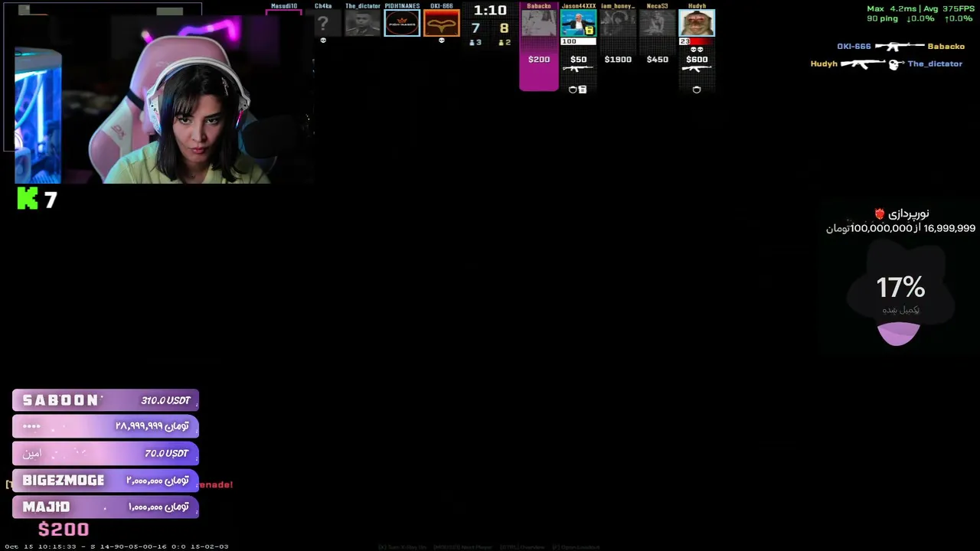980x551 pixels.
Task: Click Jason44XXX's rifle weapon icon
Action: pyautogui.click(x=578, y=69)
